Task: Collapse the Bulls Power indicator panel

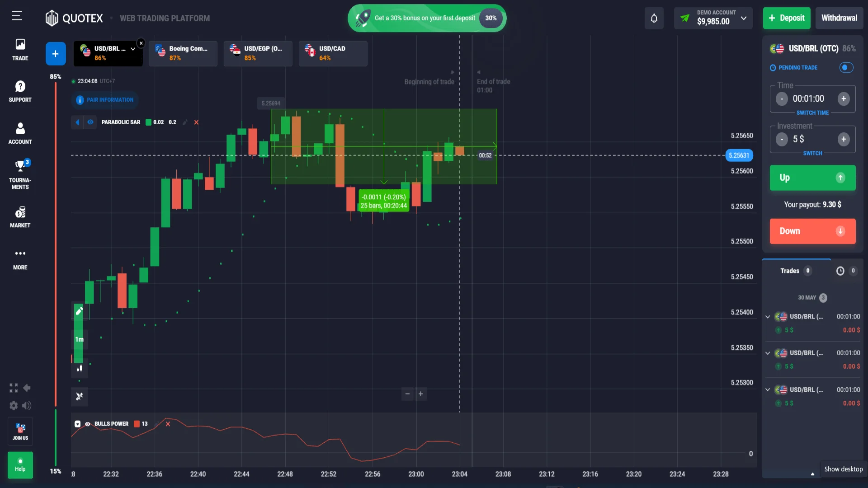Action: [77, 424]
